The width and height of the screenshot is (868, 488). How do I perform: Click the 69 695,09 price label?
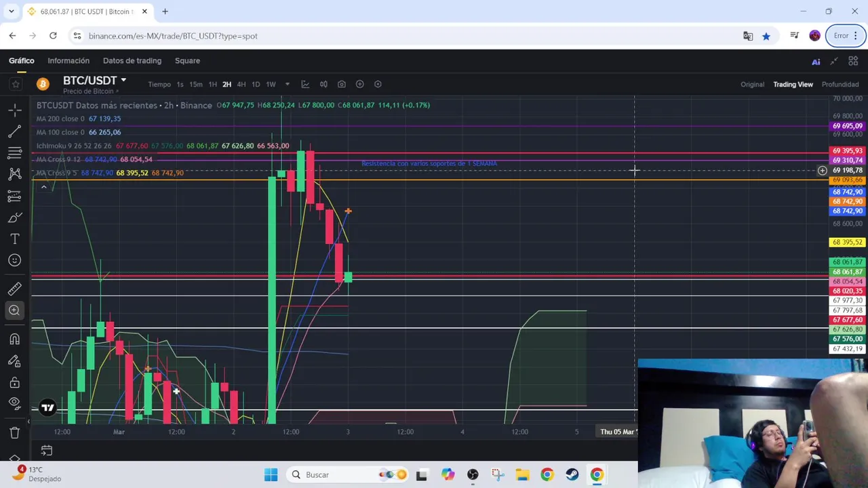[847, 126]
